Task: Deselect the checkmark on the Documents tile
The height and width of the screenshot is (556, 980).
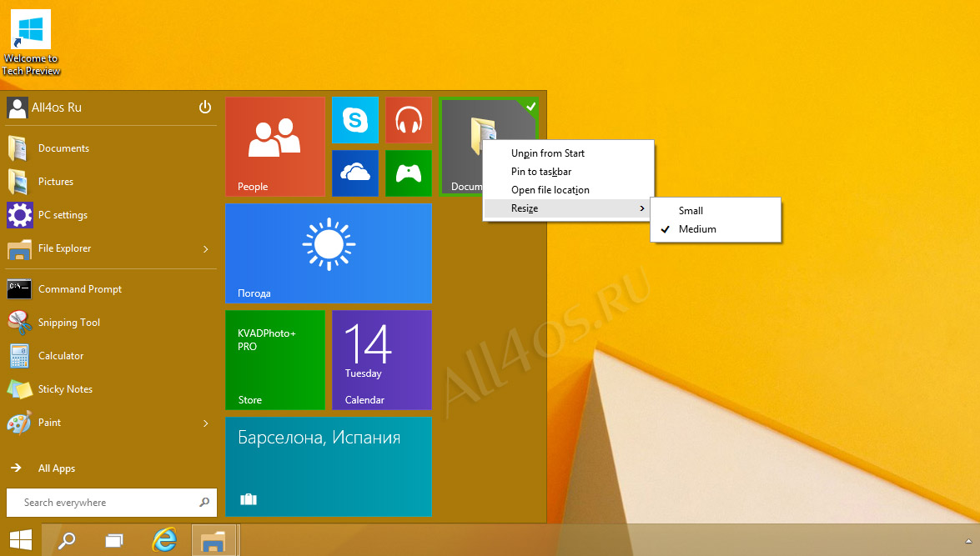Action: (x=530, y=106)
